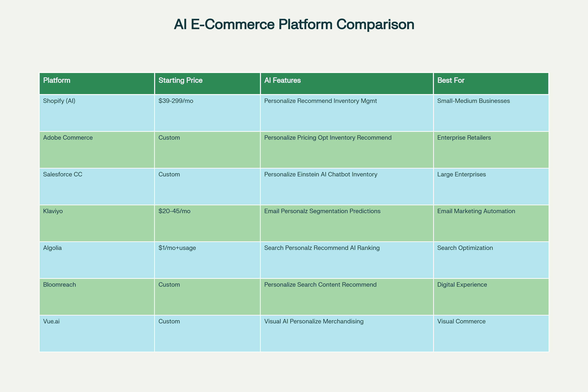Viewport: 588px width, 392px height.
Task: Click the Custom price in Adobe Commerce row
Action: coord(208,150)
